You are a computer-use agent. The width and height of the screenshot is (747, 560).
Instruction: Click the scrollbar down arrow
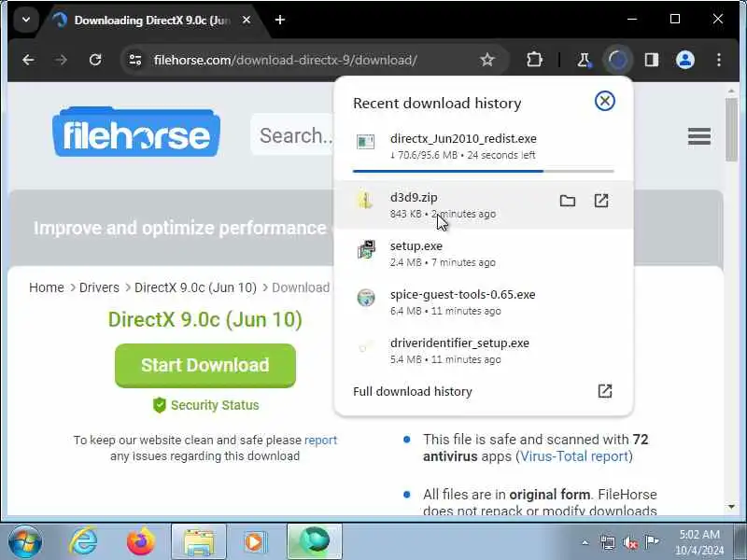pyautogui.click(x=731, y=507)
